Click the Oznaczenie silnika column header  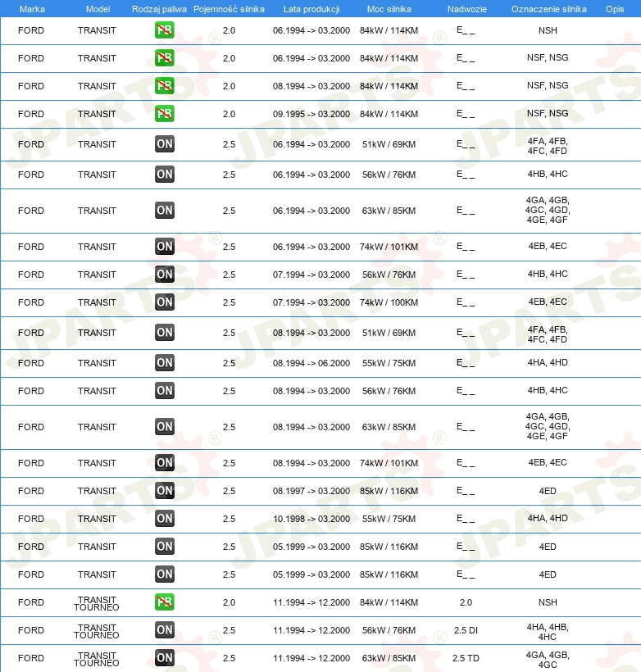click(x=549, y=9)
